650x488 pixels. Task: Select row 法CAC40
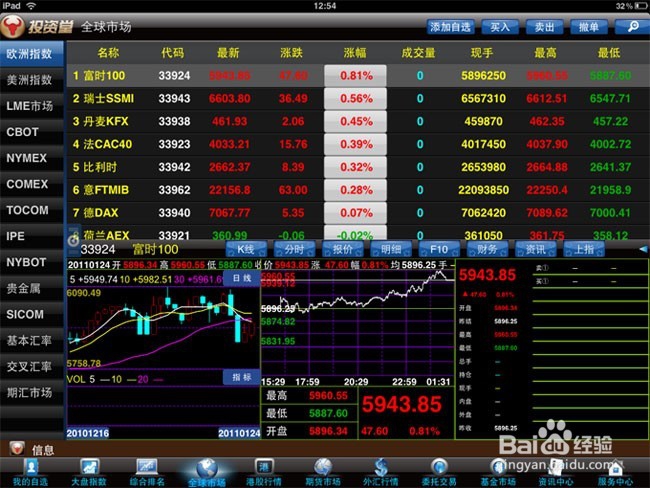(x=358, y=144)
